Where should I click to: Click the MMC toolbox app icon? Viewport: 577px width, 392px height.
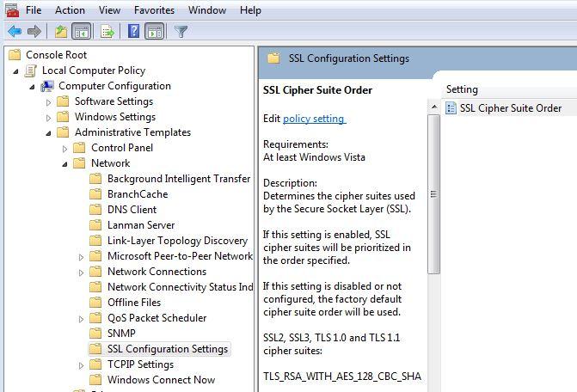[x=12, y=10]
